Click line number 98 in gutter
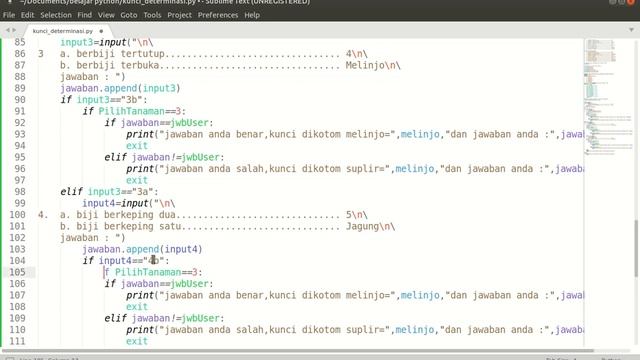Viewport: 640px width, 360px height. point(20,192)
